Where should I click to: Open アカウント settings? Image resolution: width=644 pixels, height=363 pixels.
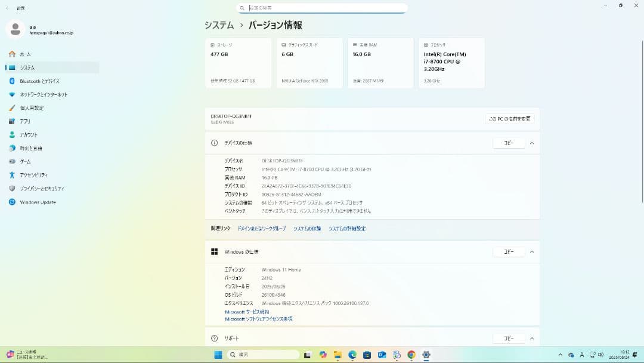pos(33,135)
